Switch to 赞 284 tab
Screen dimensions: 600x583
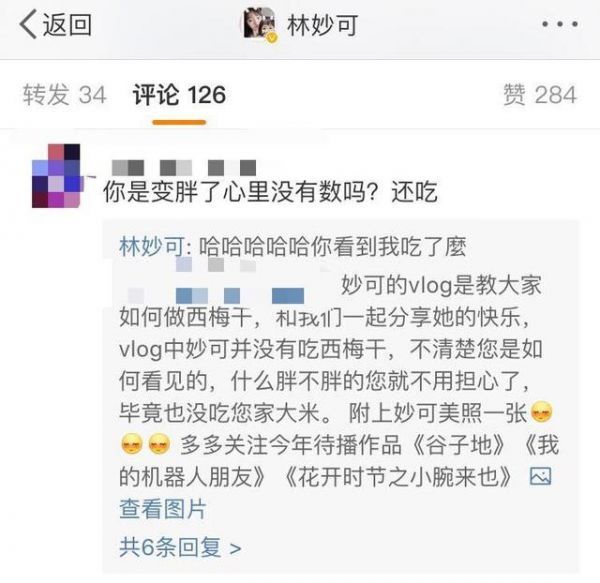point(540,95)
